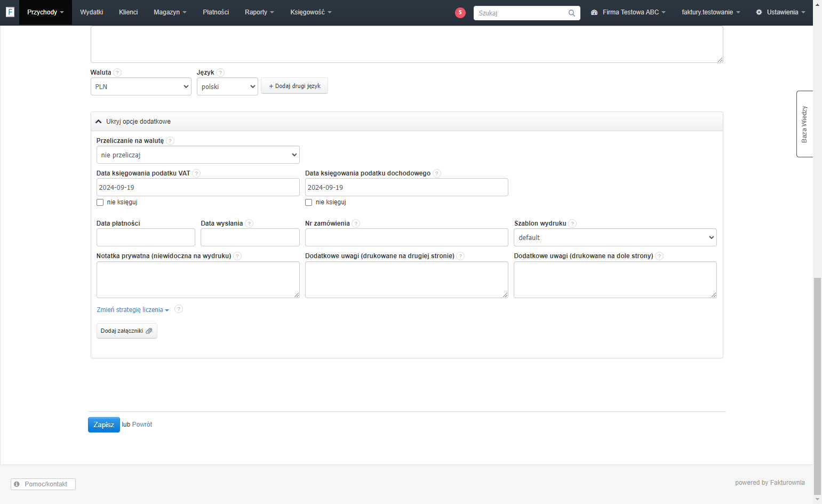Image resolution: width=822 pixels, height=504 pixels.
Task: Tick 'nie księguj' under VAT booking date
Action: click(100, 203)
